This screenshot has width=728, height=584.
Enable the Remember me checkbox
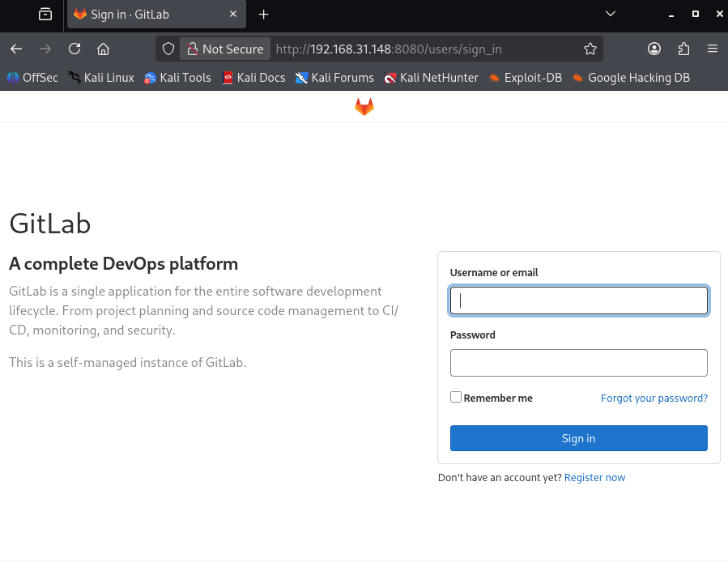pos(456,397)
